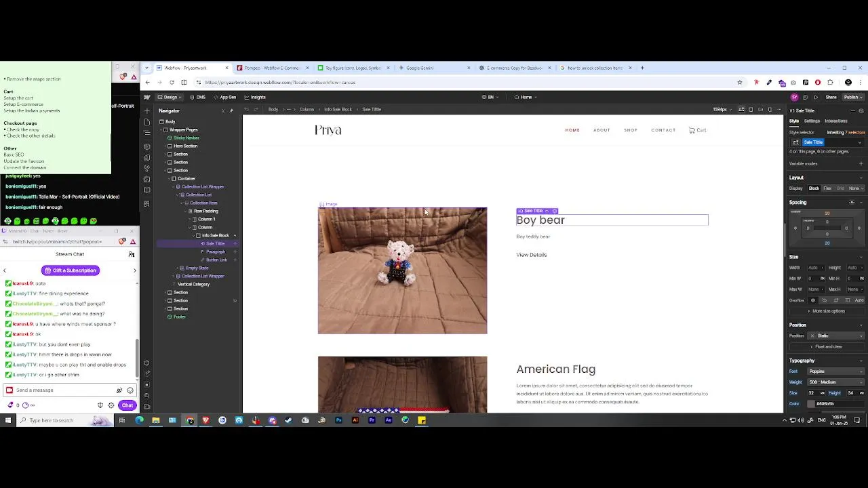Screen dimensions: 868x488
Task: Open the App Gen tab
Action: [225, 97]
